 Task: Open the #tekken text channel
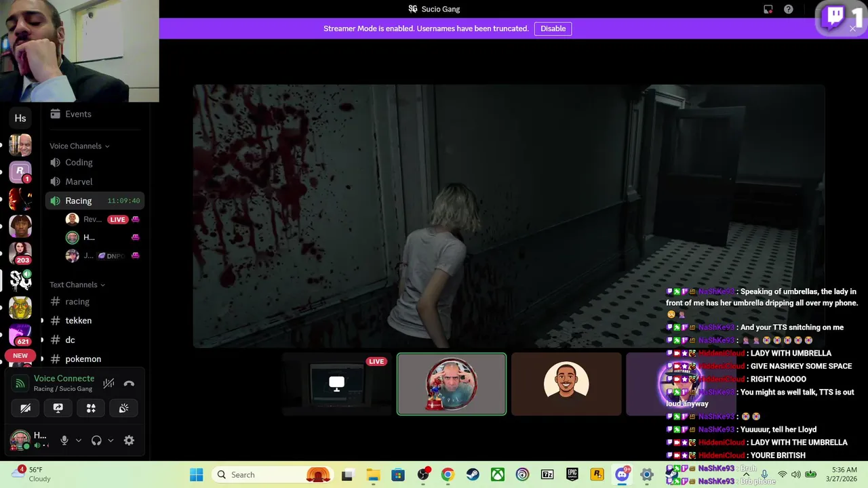pyautogui.click(x=95, y=321)
